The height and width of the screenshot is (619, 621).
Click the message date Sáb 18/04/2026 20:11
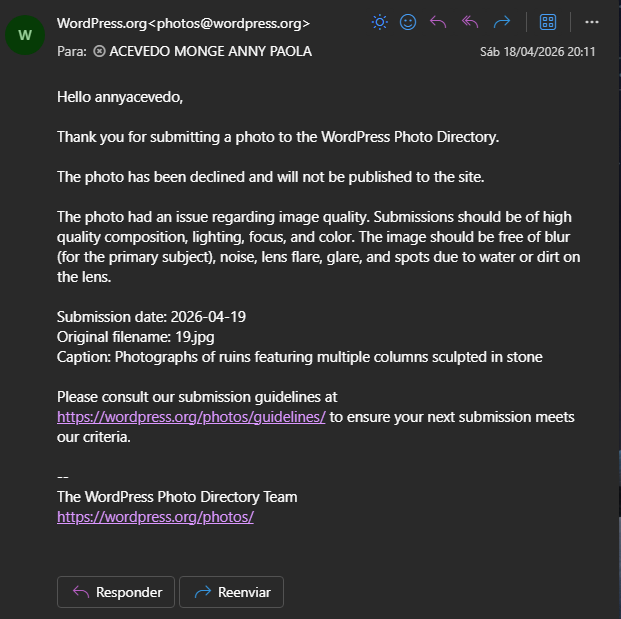[x=537, y=51]
